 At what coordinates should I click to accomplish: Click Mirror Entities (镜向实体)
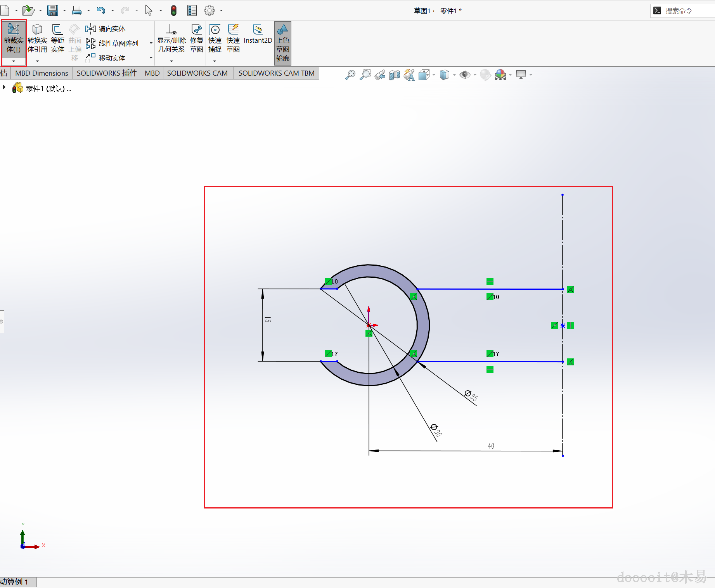click(106, 29)
